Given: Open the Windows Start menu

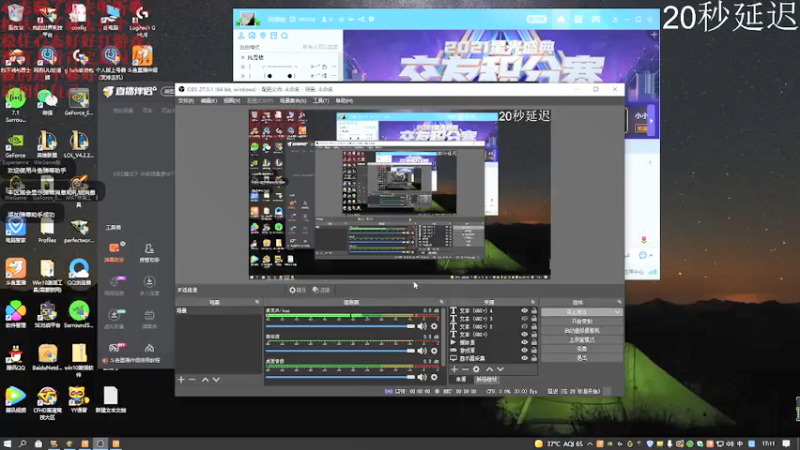Looking at the screenshot, I should (x=7, y=444).
